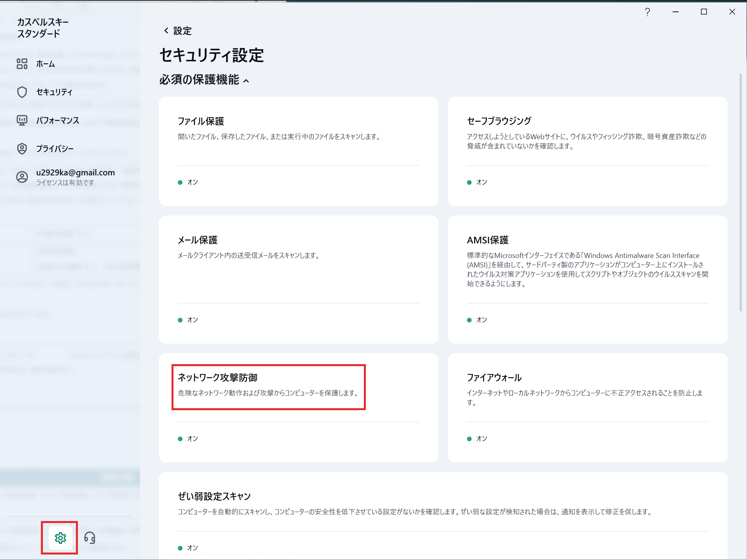Screen dimensions: 747x560
Task: Click the Home (ホーム) grid icon
Action: click(22, 64)
